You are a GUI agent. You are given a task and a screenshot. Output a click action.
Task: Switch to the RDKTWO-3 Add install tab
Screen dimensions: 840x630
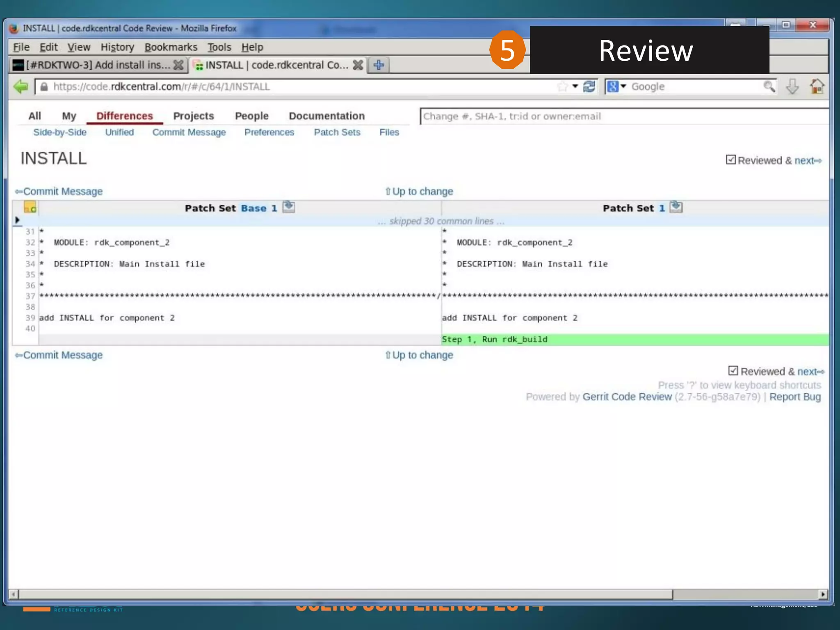[x=98, y=65]
